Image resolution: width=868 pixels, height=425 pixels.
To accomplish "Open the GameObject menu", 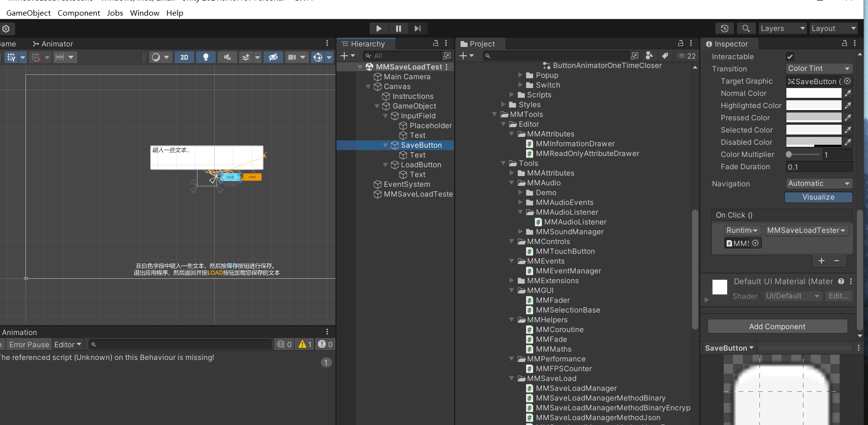I will pos(28,13).
